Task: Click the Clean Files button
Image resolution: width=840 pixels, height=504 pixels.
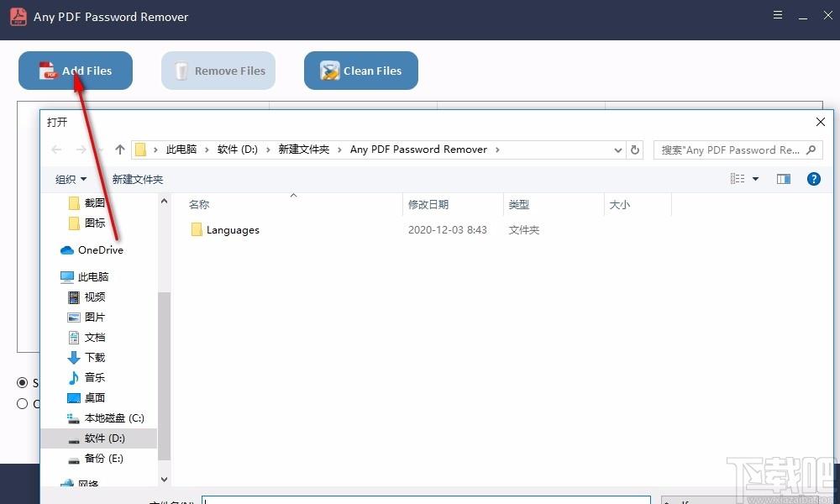Action: pos(361,71)
